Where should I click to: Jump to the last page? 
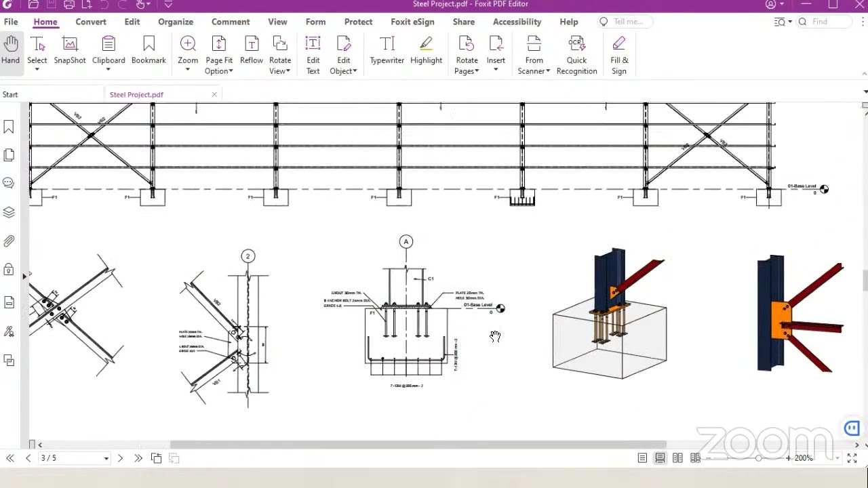[x=138, y=458]
